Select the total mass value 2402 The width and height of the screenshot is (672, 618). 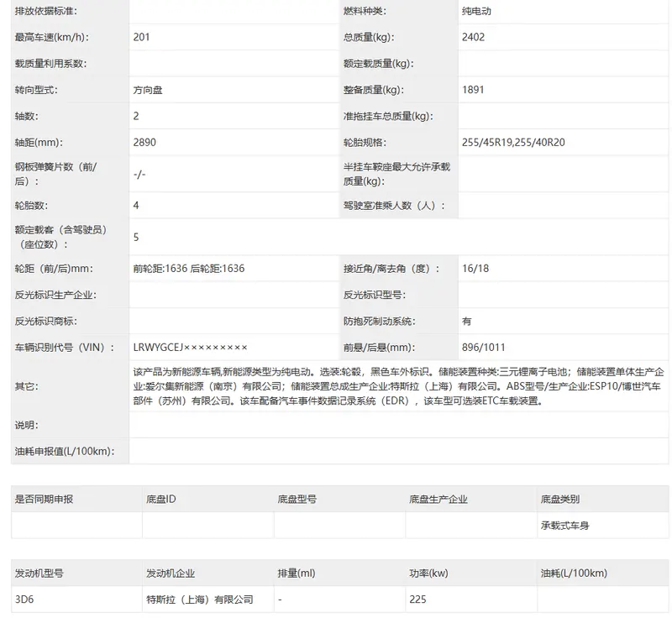coord(473,37)
